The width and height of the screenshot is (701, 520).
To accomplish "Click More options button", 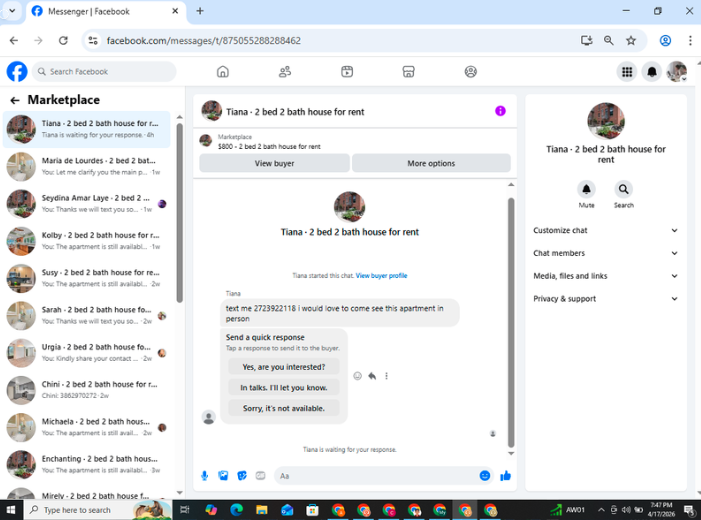I will click(431, 163).
